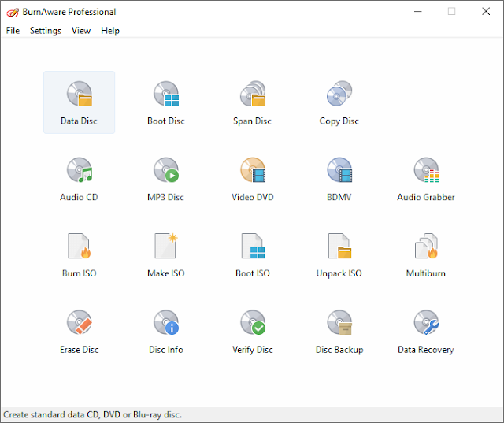
Task: Open the Settings menu
Action: [x=46, y=31]
